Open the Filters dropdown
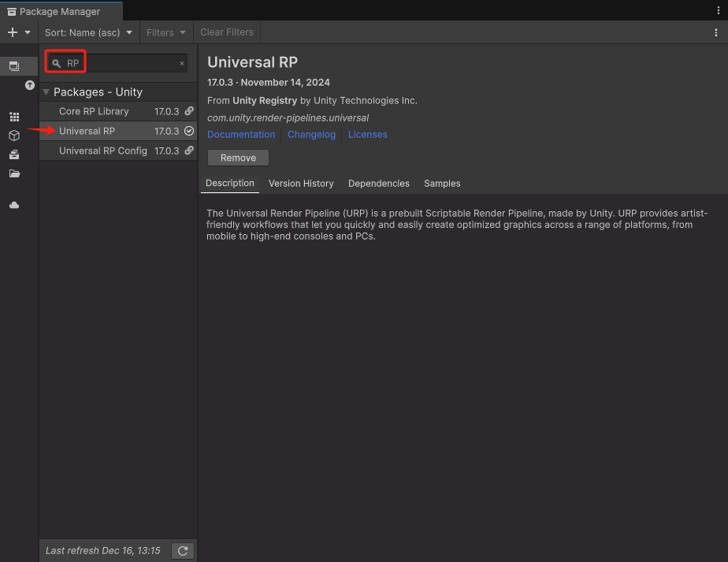 click(165, 32)
